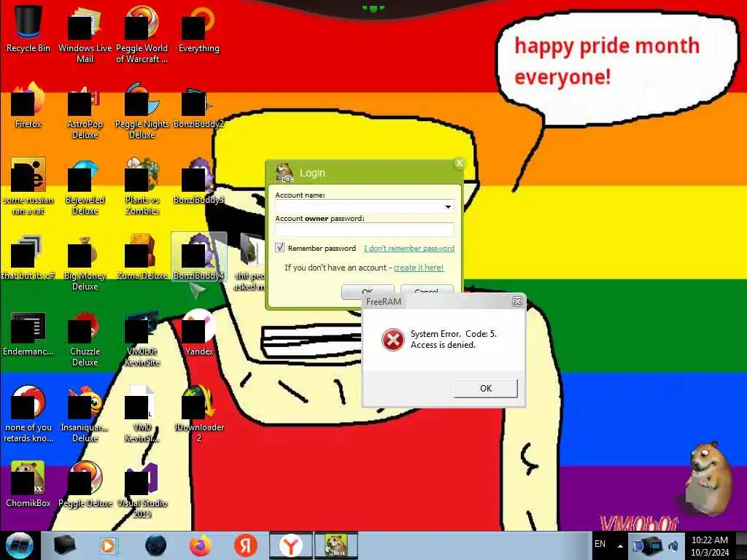Toggle the Remember password checkbox
The image size is (747, 560).
click(x=279, y=248)
